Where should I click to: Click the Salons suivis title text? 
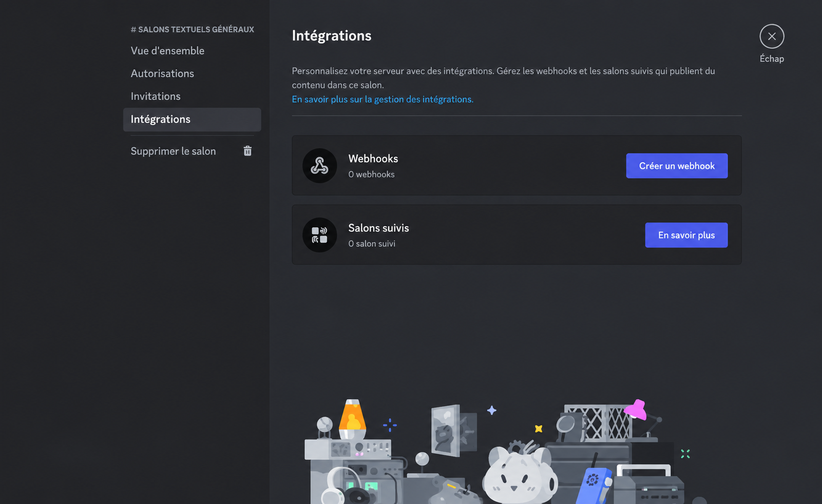click(378, 228)
